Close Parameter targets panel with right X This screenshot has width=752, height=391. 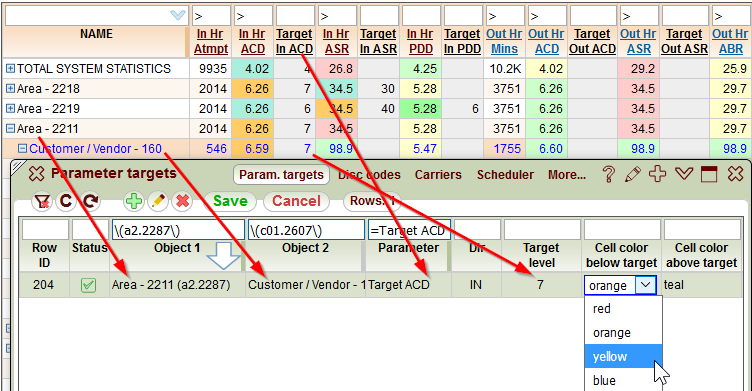pyautogui.click(x=735, y=174)
